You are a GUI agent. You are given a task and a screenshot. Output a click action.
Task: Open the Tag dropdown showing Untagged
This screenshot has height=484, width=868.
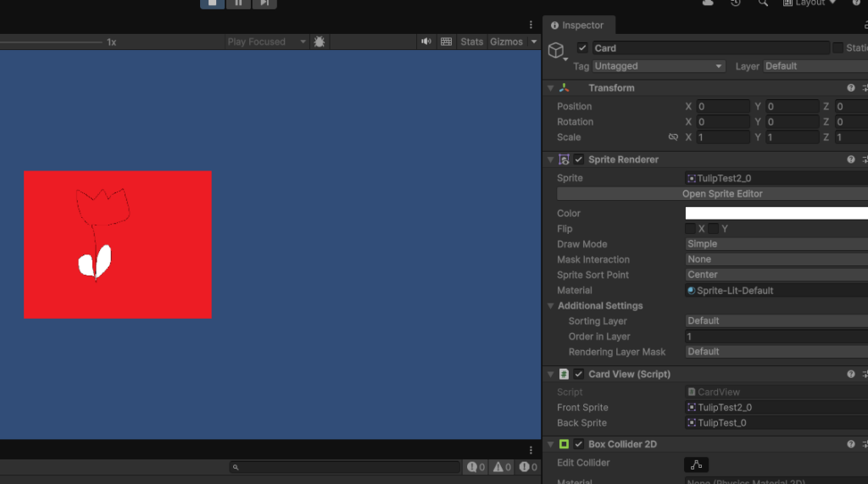point(659,66)
